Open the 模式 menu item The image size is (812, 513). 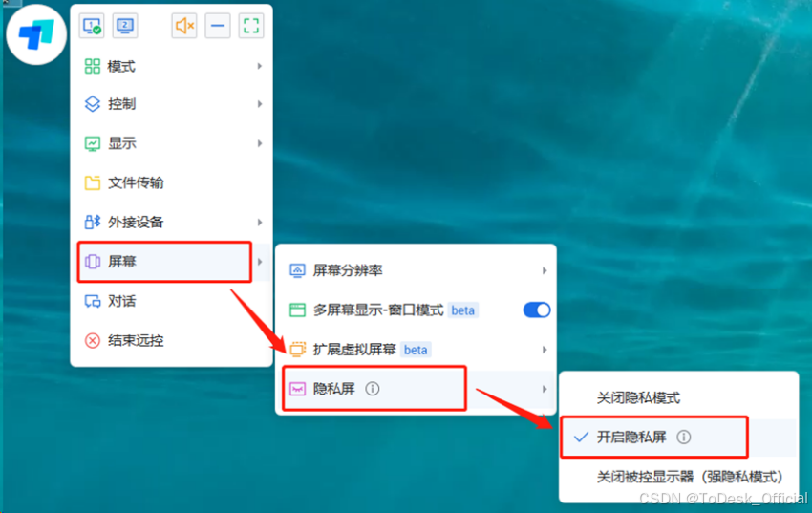(x=171, y=66)
